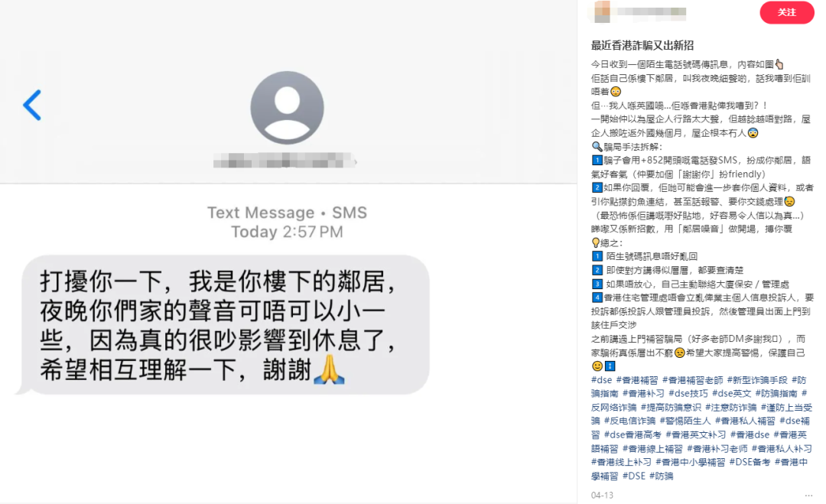Tap the blue back chevron in message header
Image resolution: width=826 pixels, height=504 pixels.
pos(32,105)
